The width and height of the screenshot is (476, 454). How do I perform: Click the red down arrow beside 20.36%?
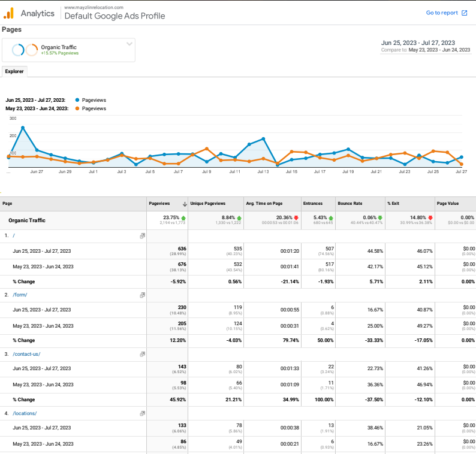296,217
